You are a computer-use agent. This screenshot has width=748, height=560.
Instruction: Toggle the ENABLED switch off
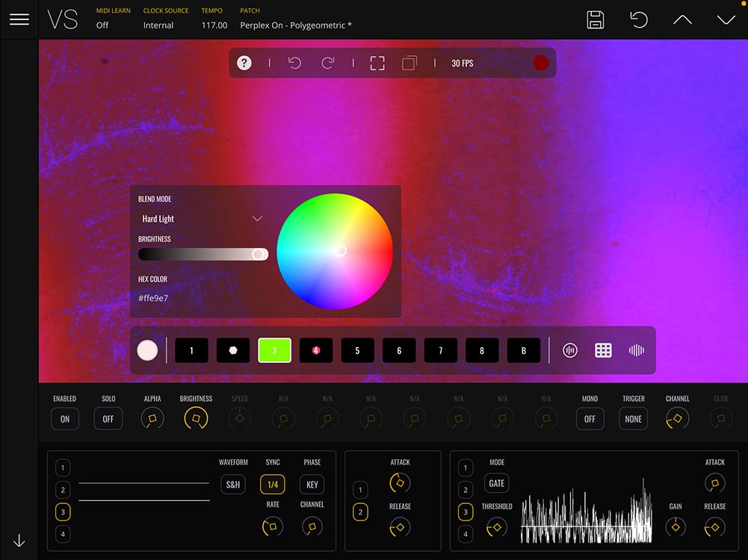(x=65, y=419)
